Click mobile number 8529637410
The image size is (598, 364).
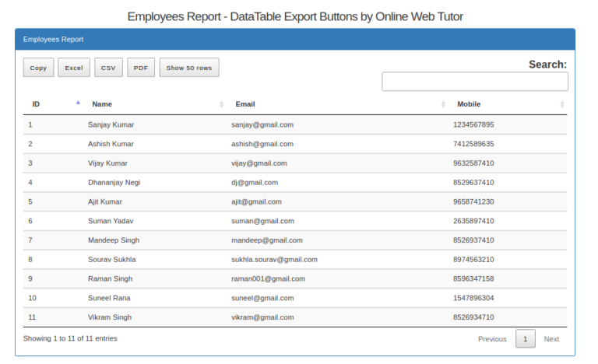tap(473, 182)
